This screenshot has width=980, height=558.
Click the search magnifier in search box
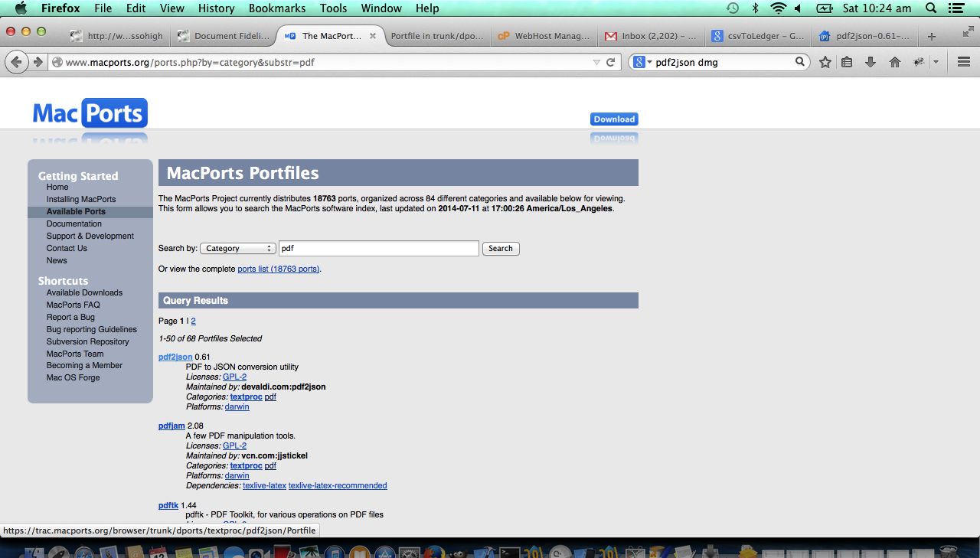800,62
